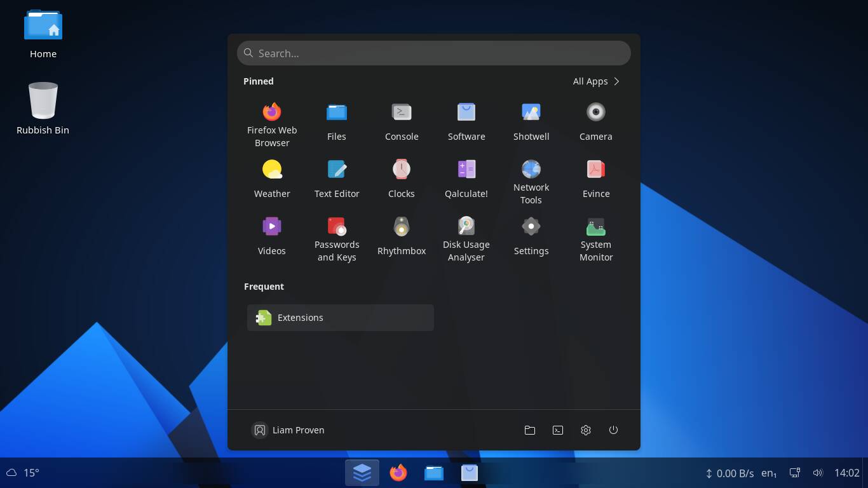
Task: Open the Extensions frequent app entry
Action: [x=341, y=318]
